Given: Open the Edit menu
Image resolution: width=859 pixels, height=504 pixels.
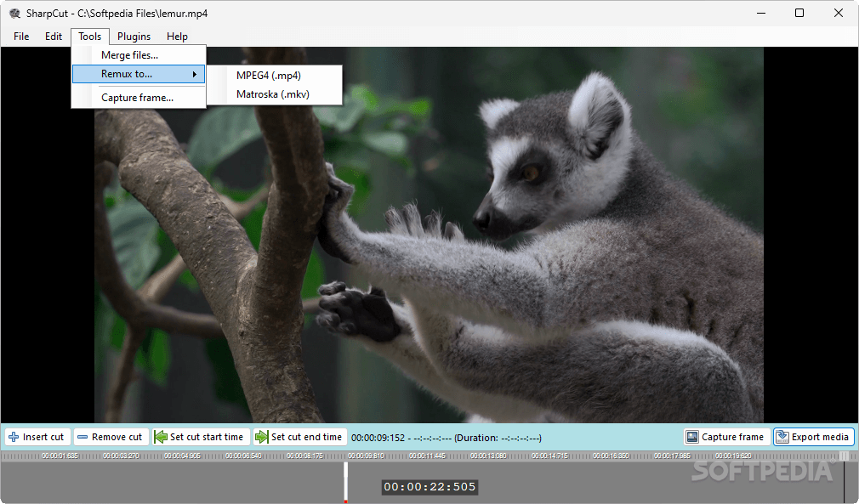Looking at the screenshot, I should pyautogui.click(x=53, y=36).
